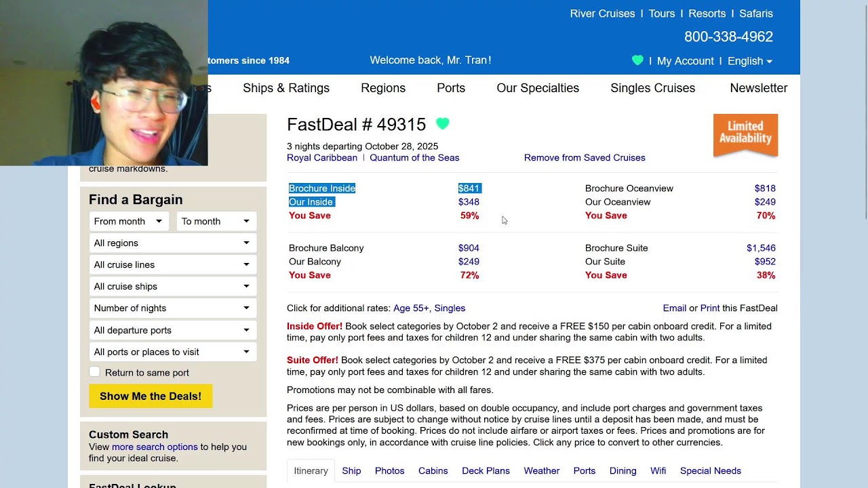Open the English language dropdown

pos(749,61)
